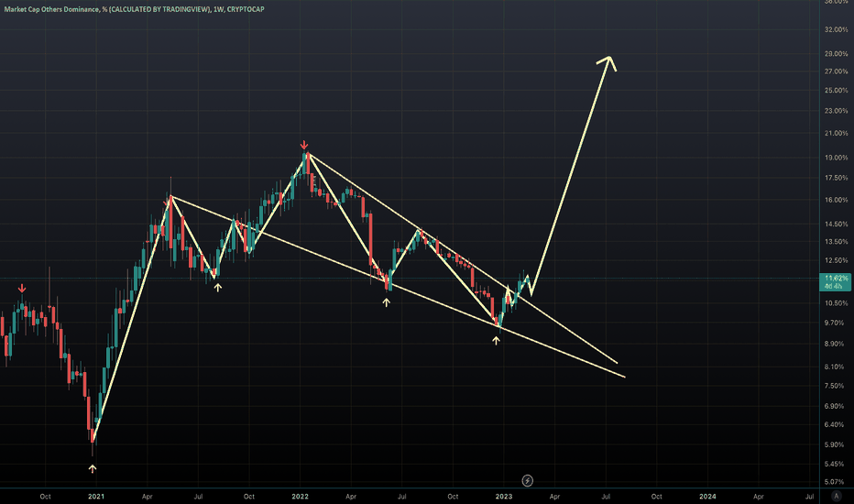
Task: Click the 25.00% price axis label
Action: pos(836,91)
